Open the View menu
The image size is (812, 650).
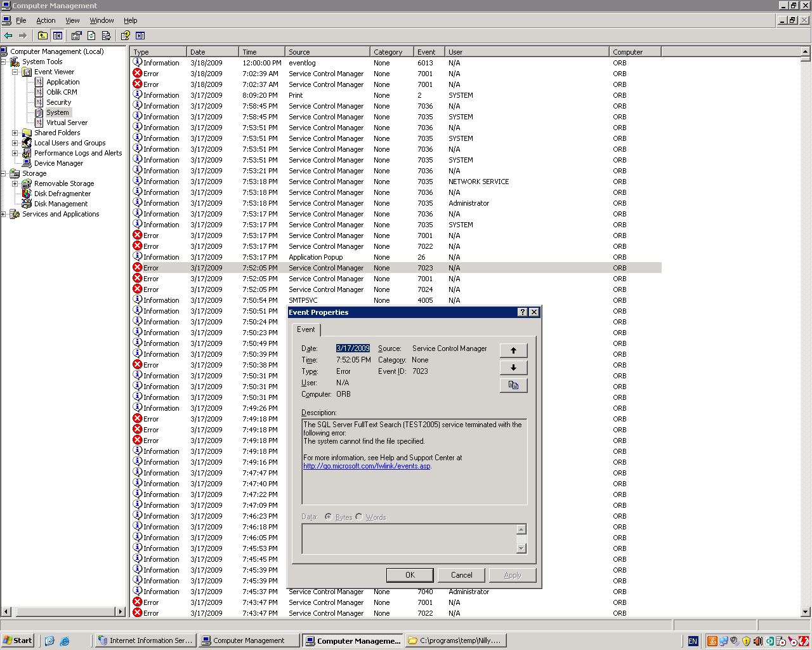[x=72, y=20]
